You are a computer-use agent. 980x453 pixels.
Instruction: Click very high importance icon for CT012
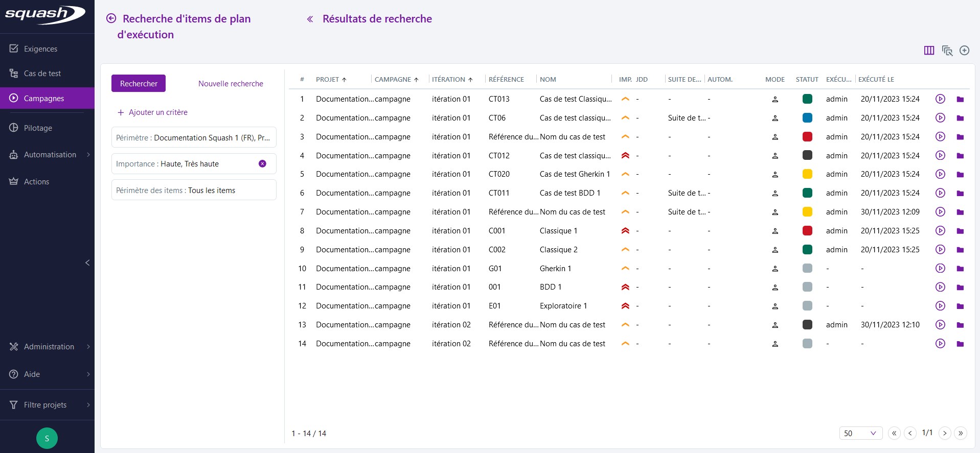(625, 155)
